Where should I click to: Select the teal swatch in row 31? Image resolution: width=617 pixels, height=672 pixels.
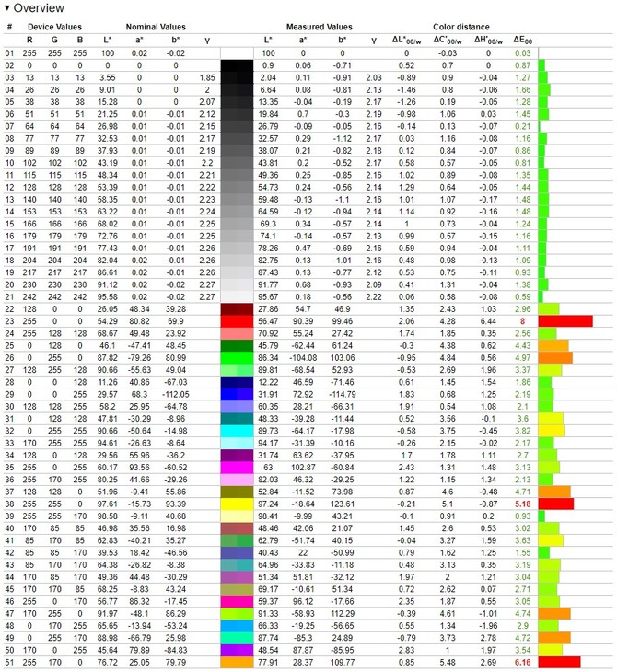[x=237, y=419]
